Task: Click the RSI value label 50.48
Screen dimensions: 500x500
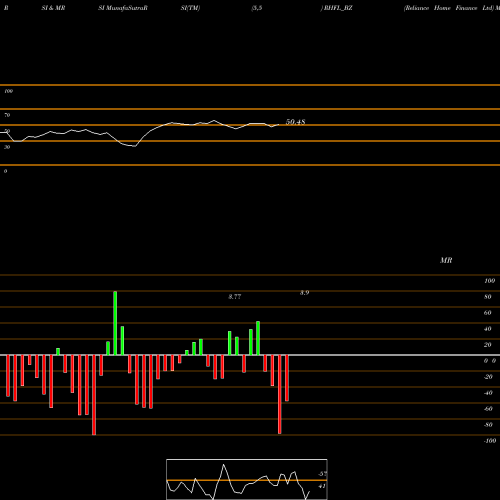Action: coord(295,122)
